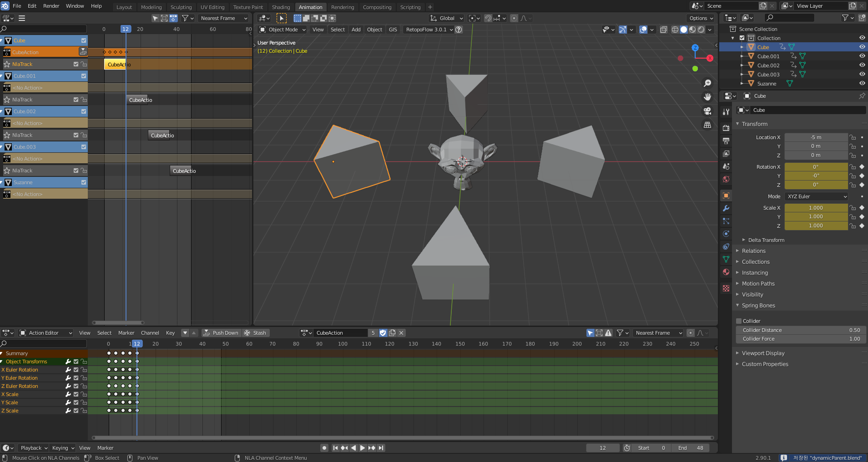Open the View Layer properties tab icon
This screenshot has width=868, height=462.
[x=726, y=154]
